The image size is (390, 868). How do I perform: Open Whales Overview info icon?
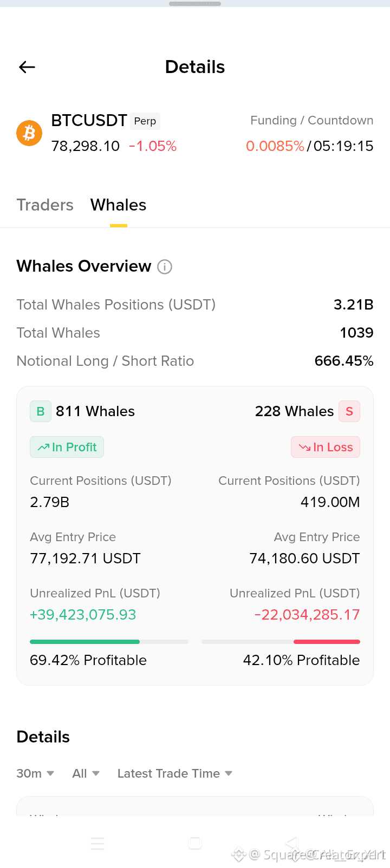tap(165, 267)
